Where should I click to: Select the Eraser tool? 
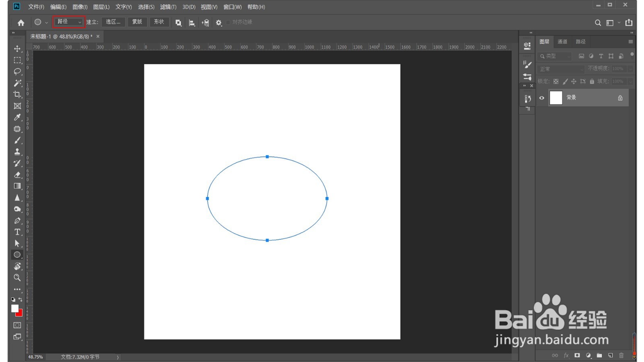[17, 175]
